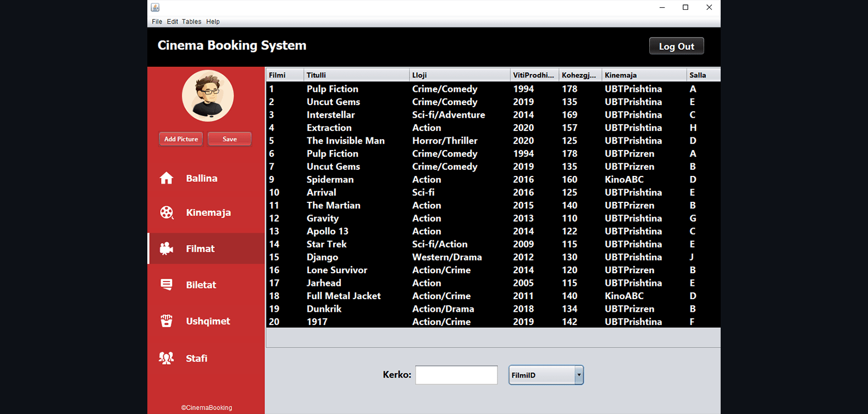Click the Kinemaja column header
The height and width of the screenshot is (414, 868).
643,75
